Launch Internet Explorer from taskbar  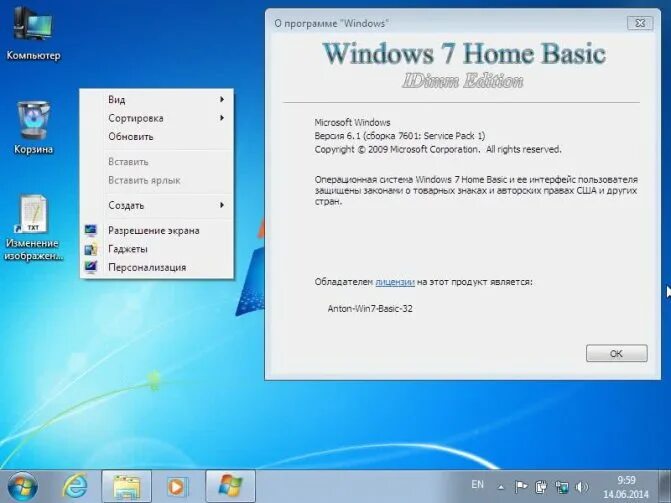[75, 487]
